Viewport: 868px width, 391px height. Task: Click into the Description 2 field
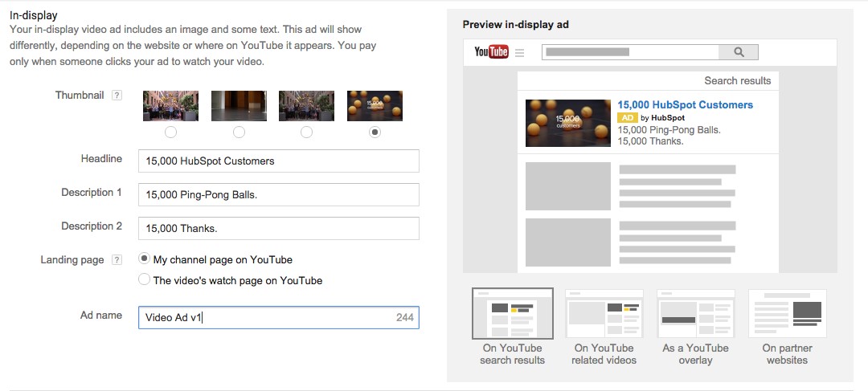[x=278, y=228]
